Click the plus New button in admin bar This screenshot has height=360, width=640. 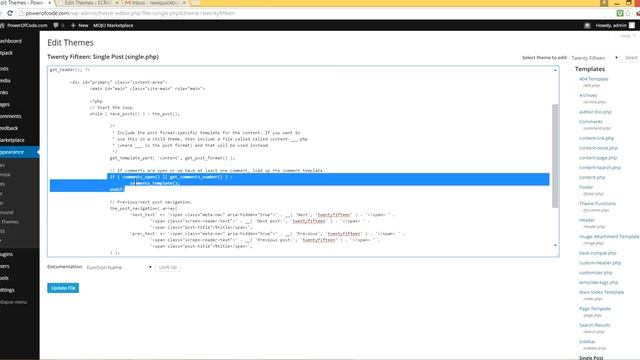(x=79, y=25)
